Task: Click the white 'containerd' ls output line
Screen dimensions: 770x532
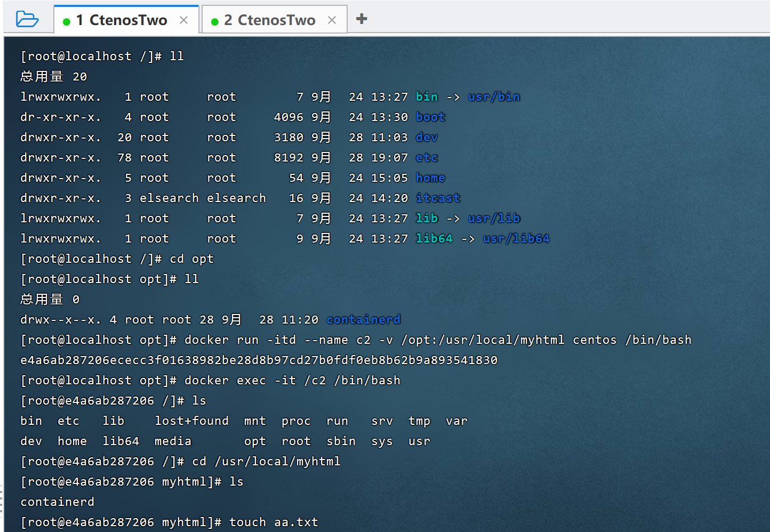Action: [57, 502]
